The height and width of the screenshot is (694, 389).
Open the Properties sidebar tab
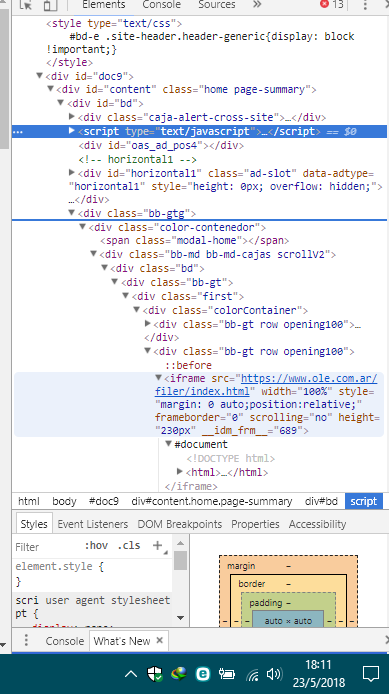[255, 524]
